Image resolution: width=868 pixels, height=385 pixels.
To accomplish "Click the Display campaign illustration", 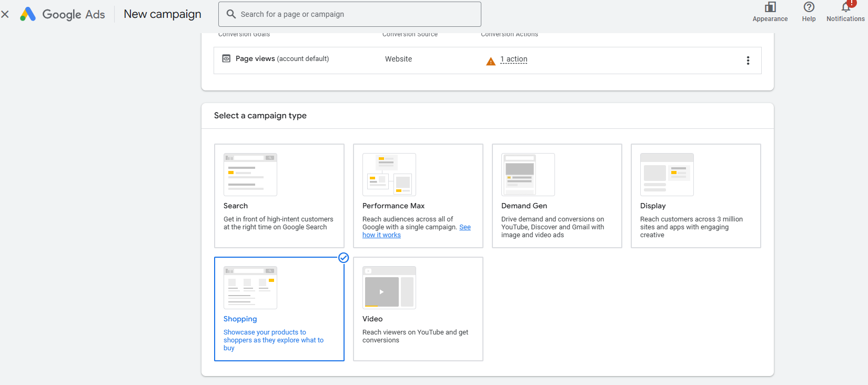I will point(667,175).
